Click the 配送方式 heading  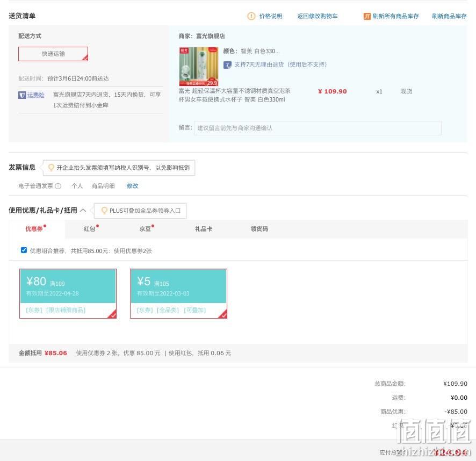tap(30, 36)
